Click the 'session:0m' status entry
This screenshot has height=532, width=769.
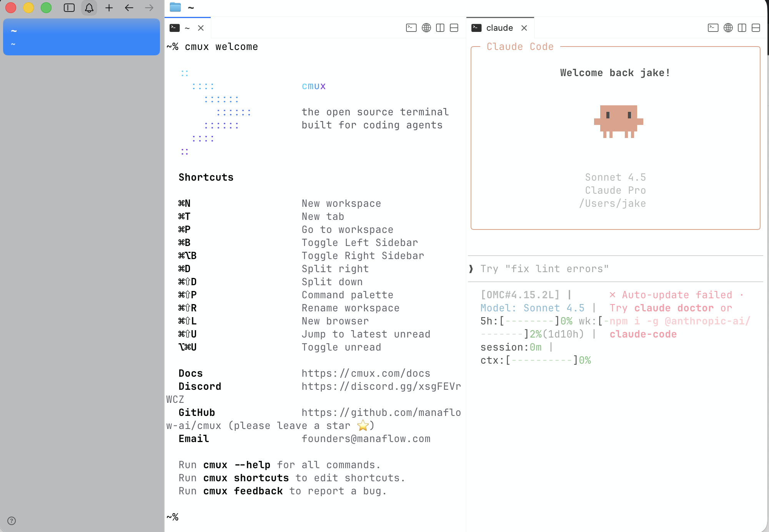[511, 347]
